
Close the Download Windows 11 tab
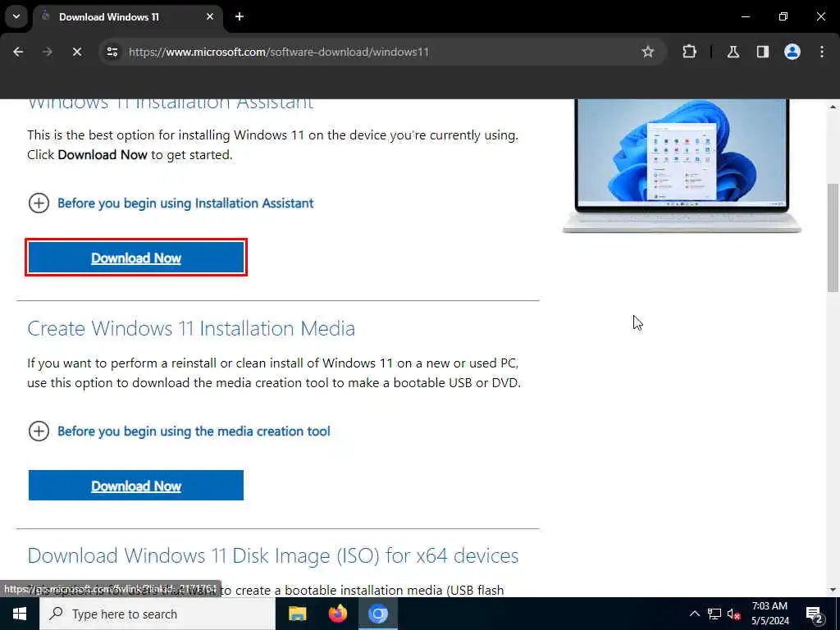click(210, 16)
